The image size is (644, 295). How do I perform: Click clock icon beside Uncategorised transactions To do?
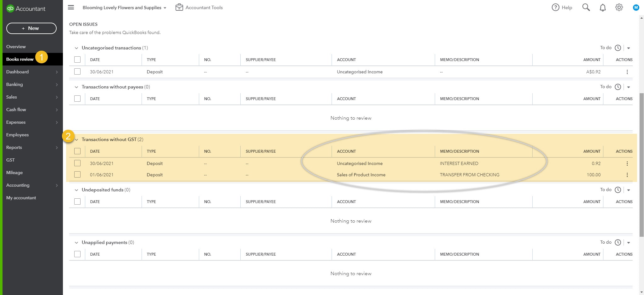click(618, 48)
